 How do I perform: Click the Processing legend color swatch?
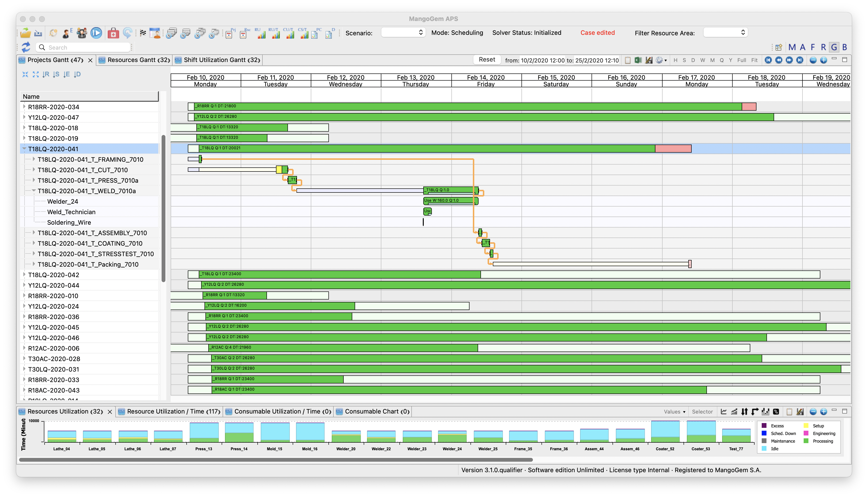[x=806, y=441]
